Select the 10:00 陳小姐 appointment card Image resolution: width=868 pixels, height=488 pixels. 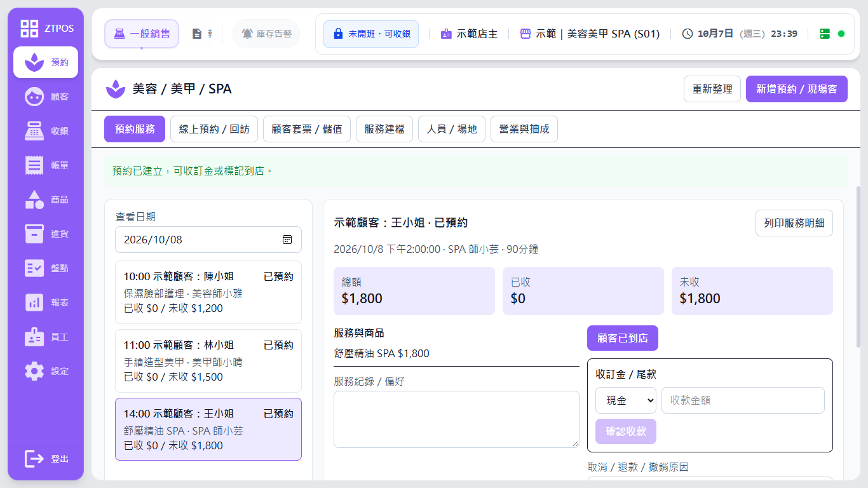click(x=208, y=292)
